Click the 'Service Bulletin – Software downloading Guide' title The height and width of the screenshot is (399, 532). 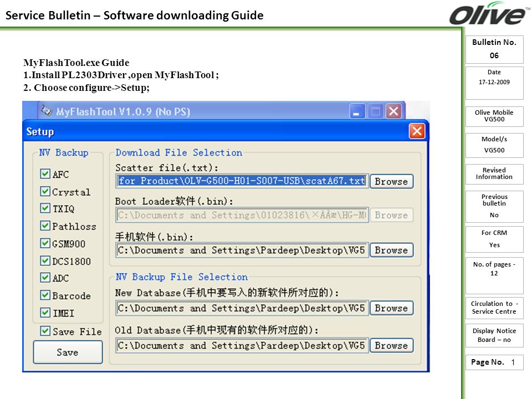pos(134,16)
